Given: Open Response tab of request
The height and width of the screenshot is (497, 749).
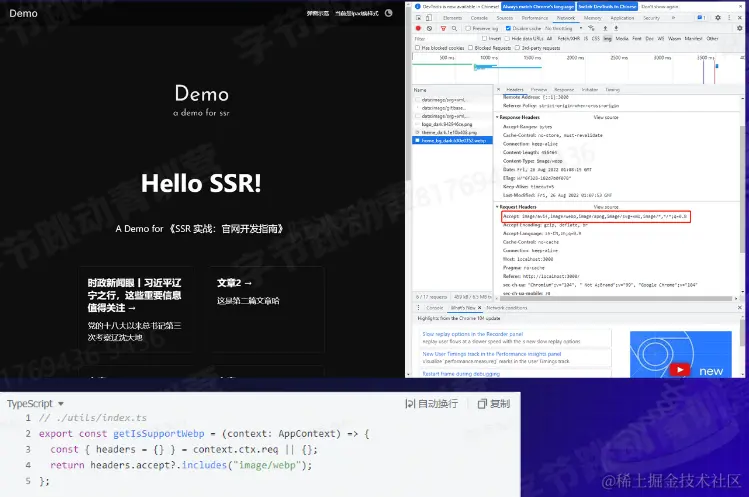Looking at the screenshot, I should tap(564, 89).
